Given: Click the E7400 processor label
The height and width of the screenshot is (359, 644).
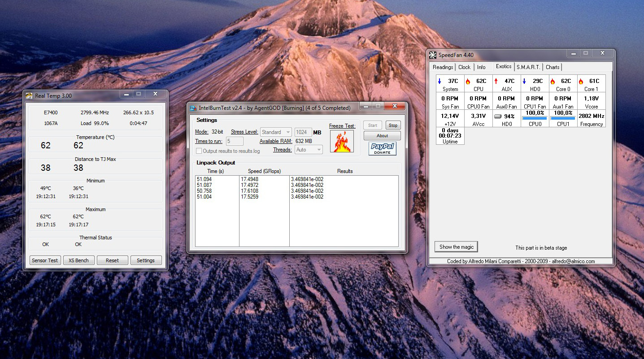Looking at the screenshot, I should 51,112.
